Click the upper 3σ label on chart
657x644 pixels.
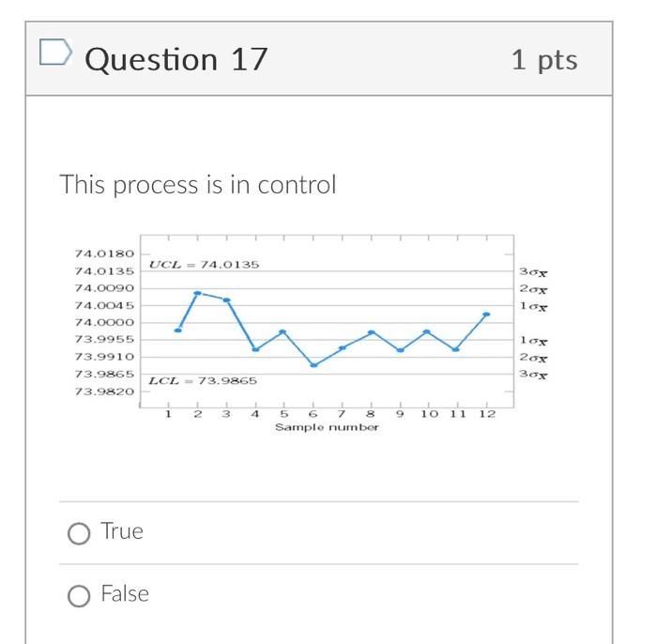533,272
